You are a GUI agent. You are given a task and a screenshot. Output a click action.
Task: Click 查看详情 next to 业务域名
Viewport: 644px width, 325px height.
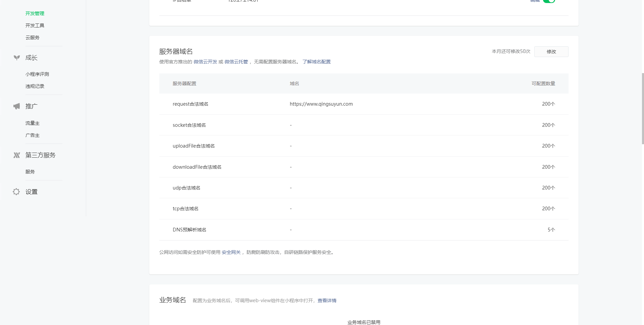point(327,301)
